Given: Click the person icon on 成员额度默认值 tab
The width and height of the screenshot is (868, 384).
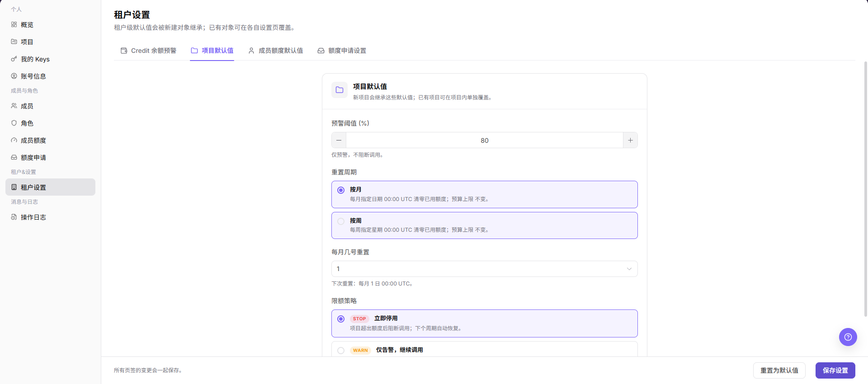Looking at the screenshot, I should click(x=251, y=51).
